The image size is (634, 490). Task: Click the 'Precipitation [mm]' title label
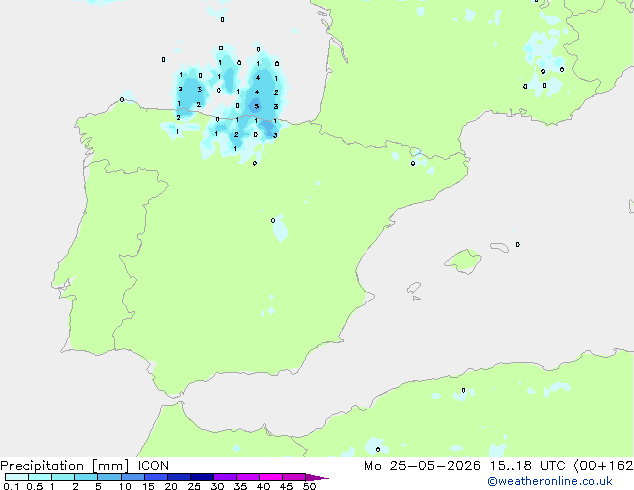coord(64,466)
